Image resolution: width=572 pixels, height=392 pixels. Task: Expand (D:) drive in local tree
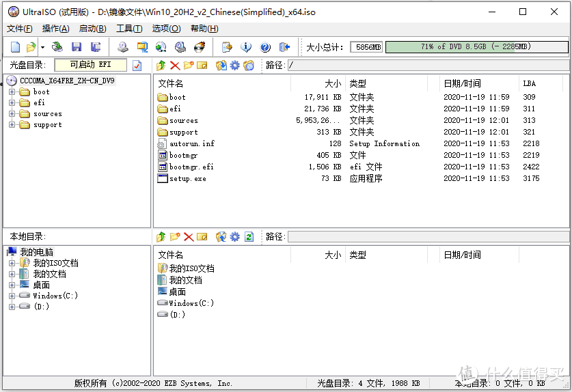[x=12, y=307]
